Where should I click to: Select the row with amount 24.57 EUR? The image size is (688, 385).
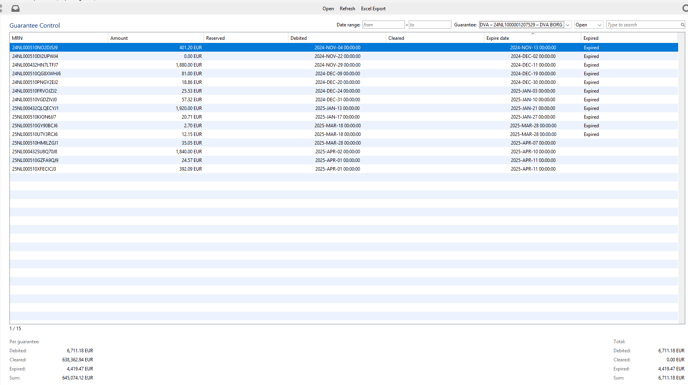(344, 160)
